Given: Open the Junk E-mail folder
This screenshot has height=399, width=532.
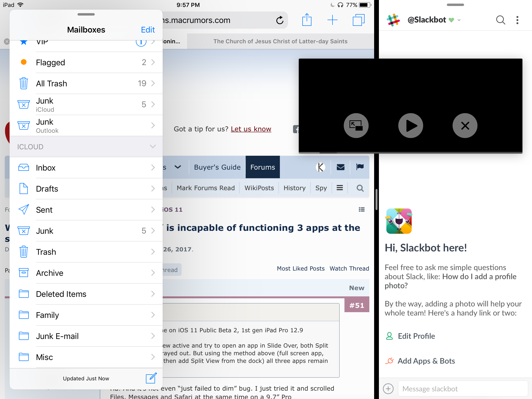Looking at the screenshot, I should [x=86, y=336].
